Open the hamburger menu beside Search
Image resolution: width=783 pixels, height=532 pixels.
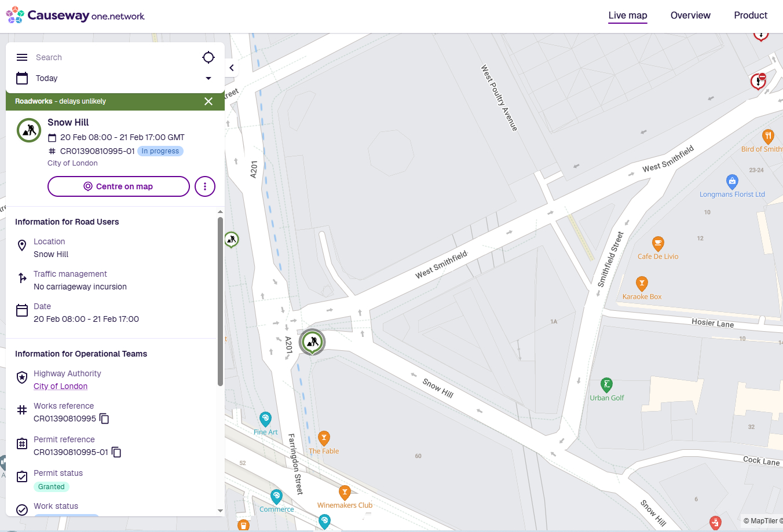22,57
